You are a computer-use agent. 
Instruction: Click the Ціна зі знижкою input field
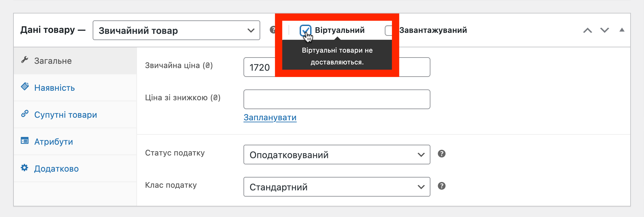click(x=337, y=99)
